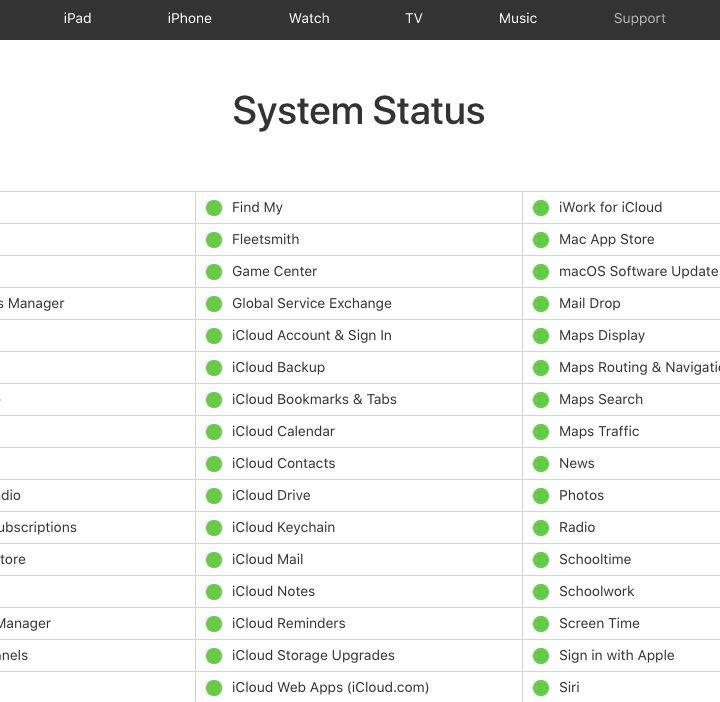The width and height of the screenshot is (720, 702).
Task: Click green dot beside iCloud Contacts
Action: (214, 464)
